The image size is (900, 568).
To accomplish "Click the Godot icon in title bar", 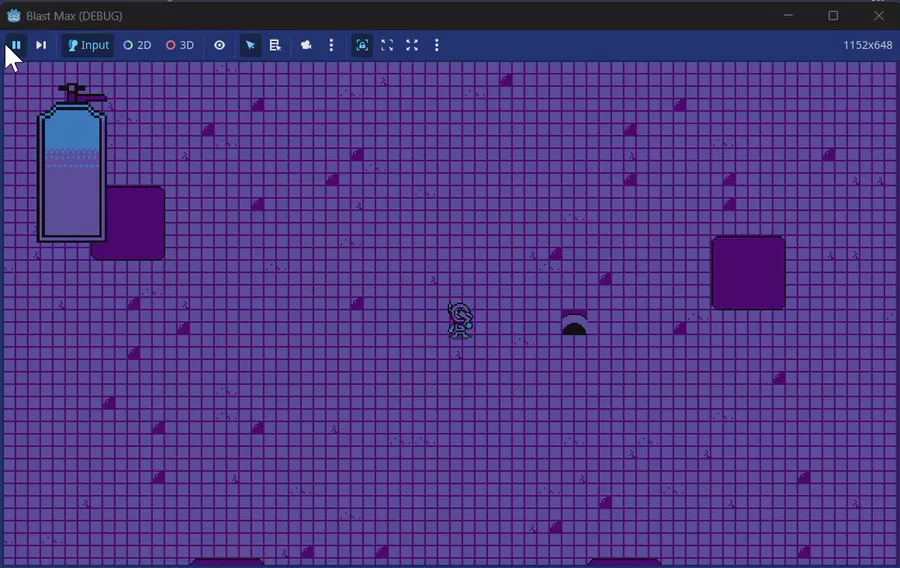I will pos(14,15).
